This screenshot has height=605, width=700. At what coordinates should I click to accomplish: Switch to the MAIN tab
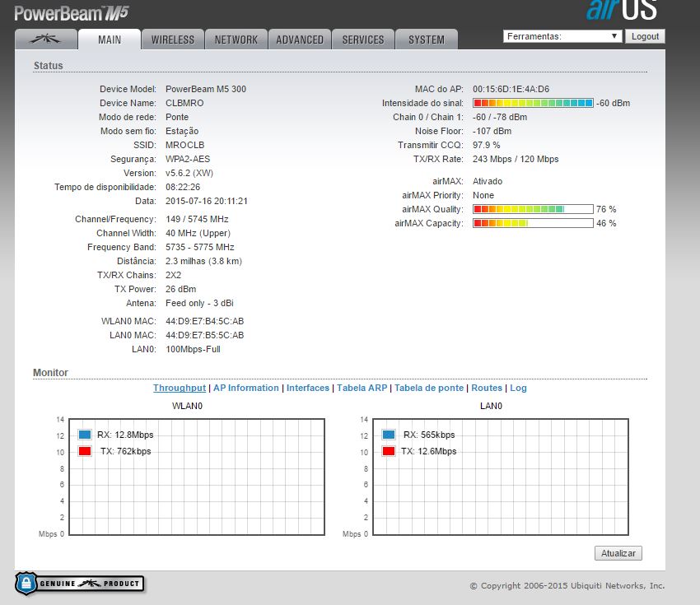coord(110,40)
